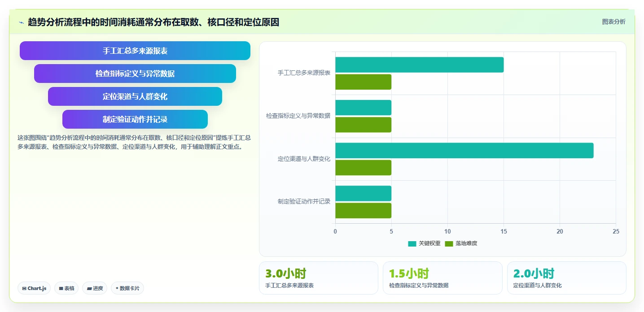Open the 3.0小时 data card
The image size is (644, 312).
click(x=319, y=278)
